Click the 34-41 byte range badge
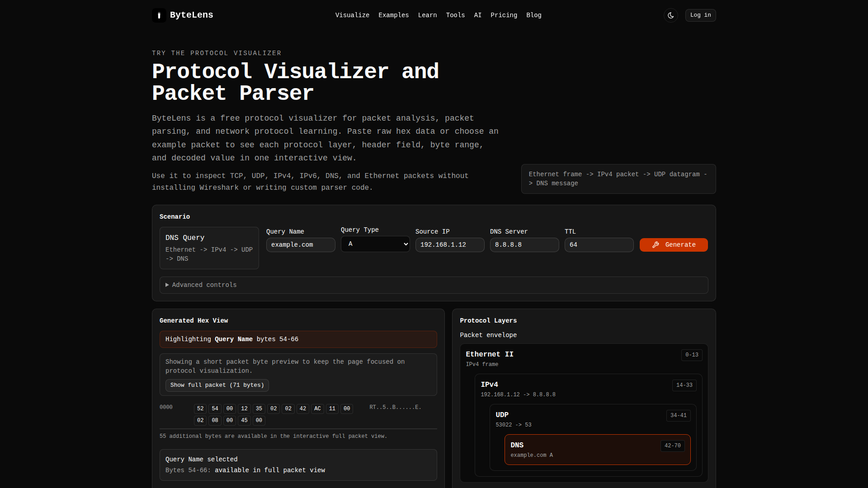This screenshot has height=488, width=868. (x=678, y=416)
